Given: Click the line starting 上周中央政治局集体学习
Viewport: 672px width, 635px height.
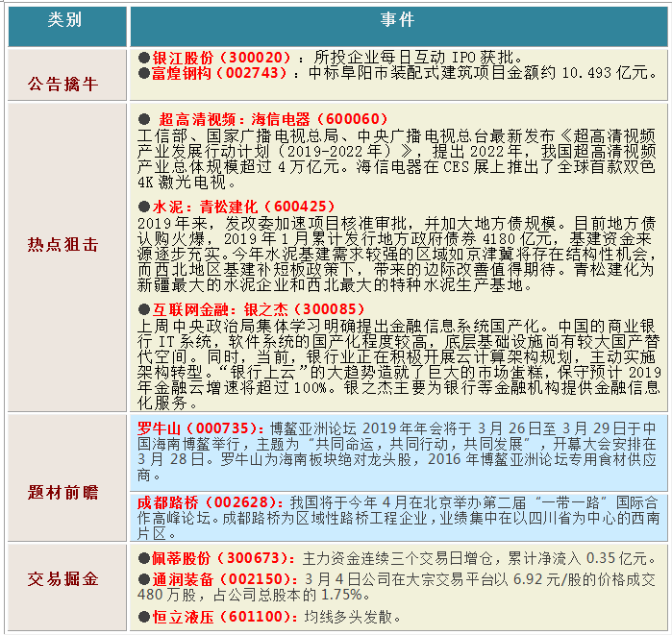Looking at the screenshot, I should (396, 327).
